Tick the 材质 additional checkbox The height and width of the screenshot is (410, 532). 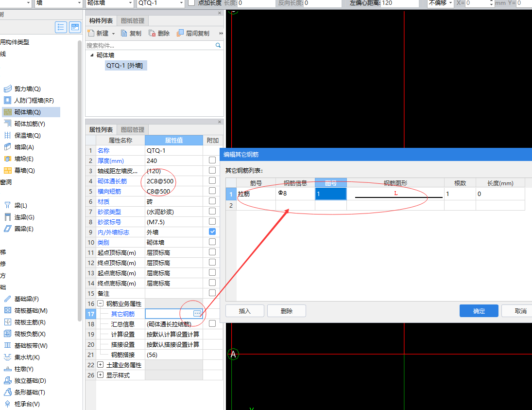212,201
